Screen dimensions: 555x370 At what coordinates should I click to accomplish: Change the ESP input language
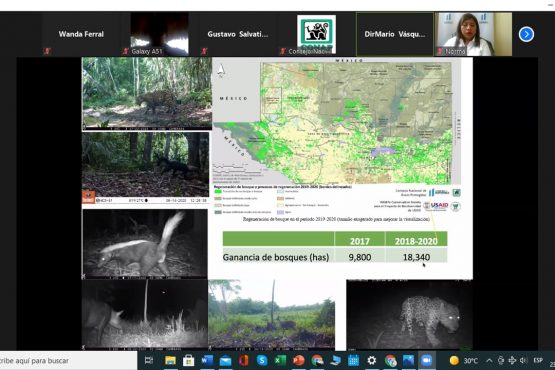538,360
